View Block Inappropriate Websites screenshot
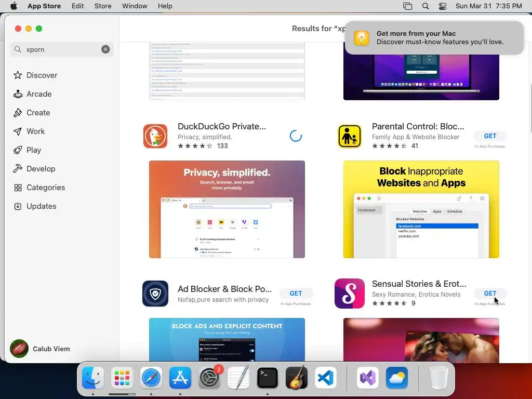532x399 pixels. point(421,209)
